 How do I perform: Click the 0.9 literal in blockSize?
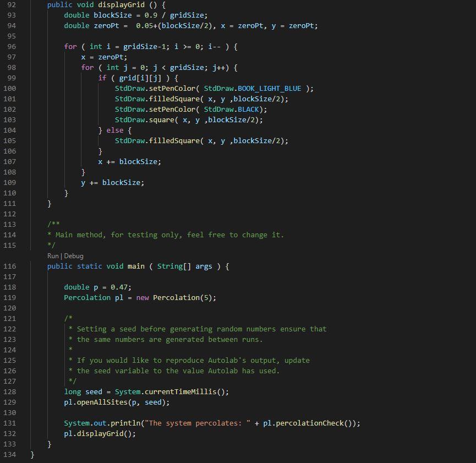point(151,15)
